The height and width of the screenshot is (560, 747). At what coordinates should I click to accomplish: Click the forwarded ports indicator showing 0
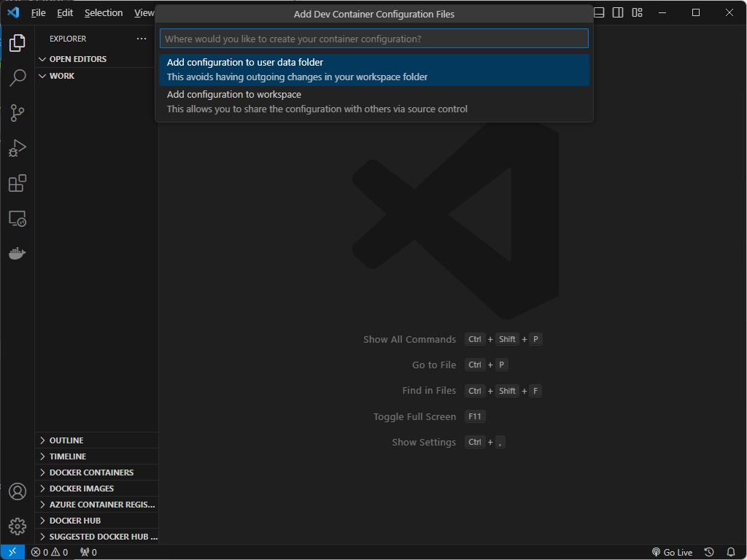click(88, 552)
